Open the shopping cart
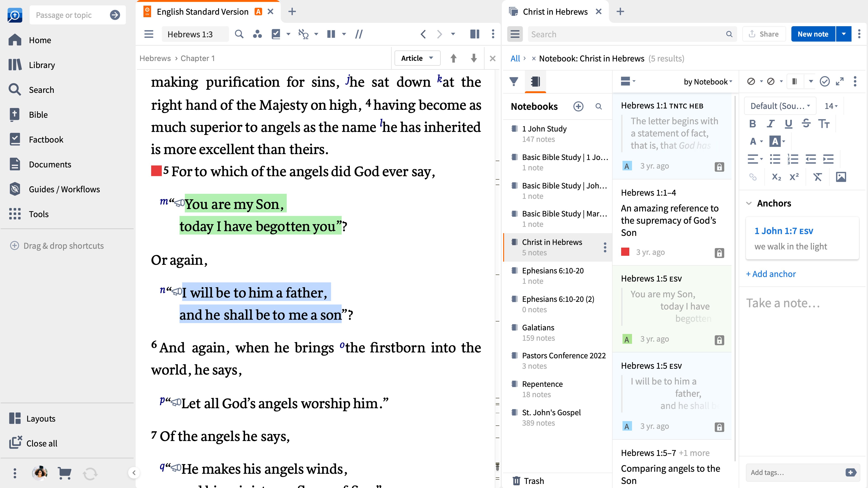This screenshot has width=868, height=488. (64, 473)
